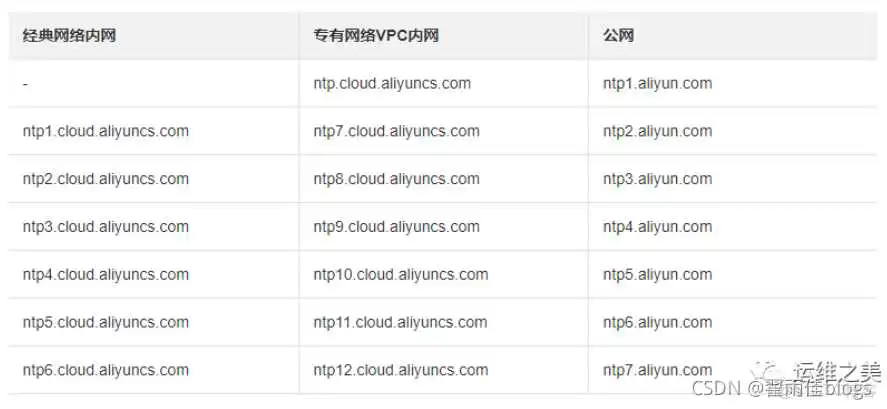This screenshot has height=409, width=887.
Task: Select ntp11.cloud.aliyuncs.com VPC entry
Action: tap(400, 322)
